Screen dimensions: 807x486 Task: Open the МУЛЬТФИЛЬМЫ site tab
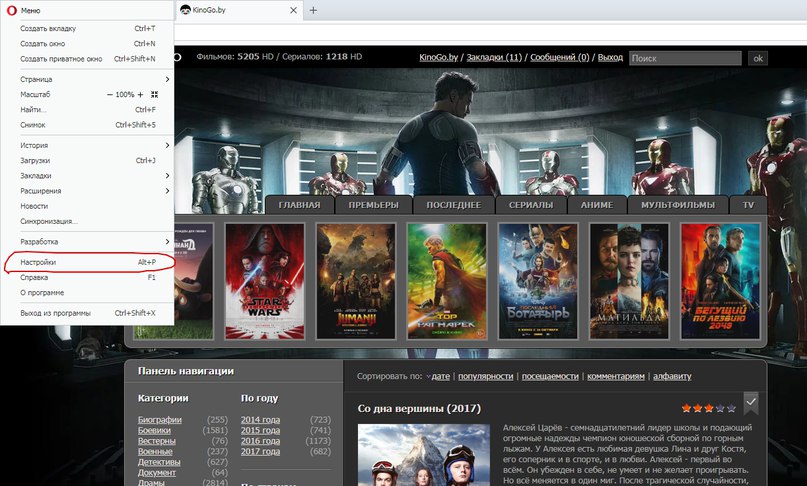pyautogui.click(x=678, y=205)
